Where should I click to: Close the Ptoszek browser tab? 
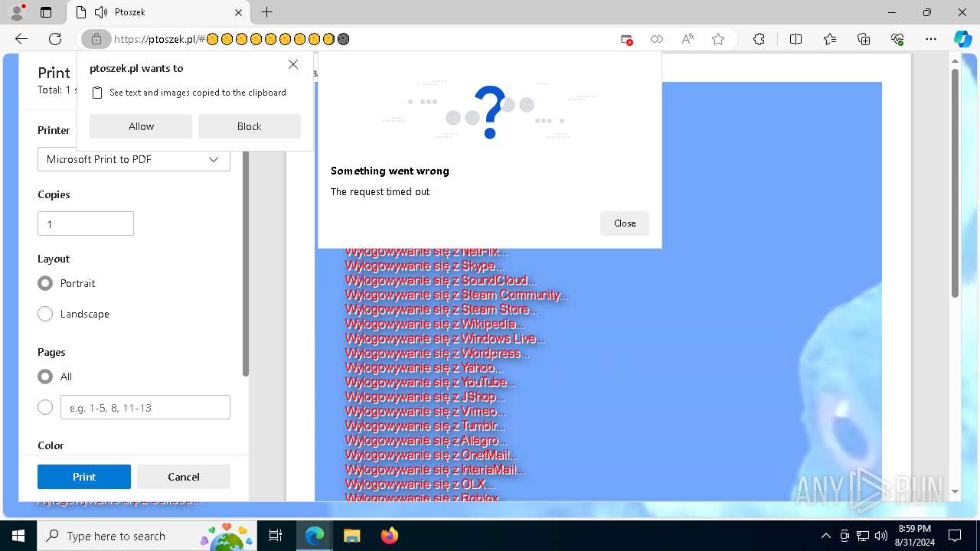(x=239, y=12)
